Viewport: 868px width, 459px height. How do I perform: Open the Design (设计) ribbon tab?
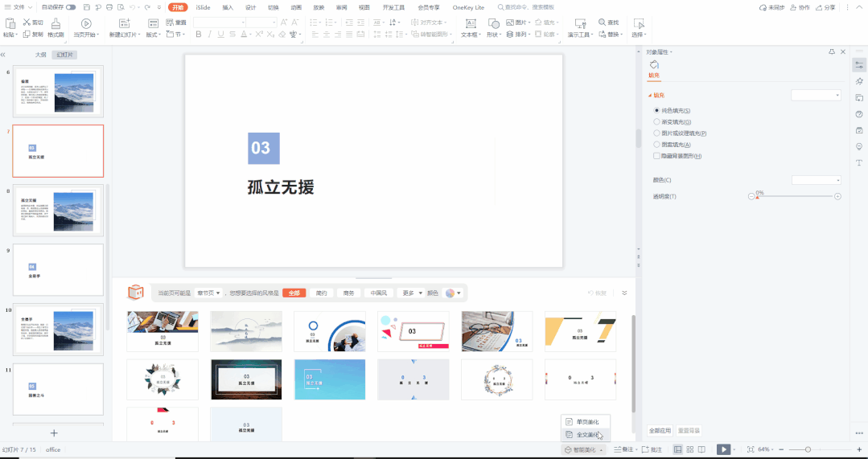coord(251,7)
